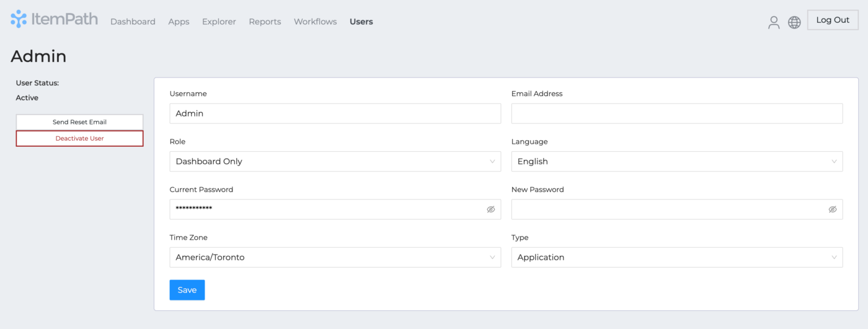Screen dimensions: 868x329
Task: Expand the Type dropdown
Action: (x=677, y=257)
